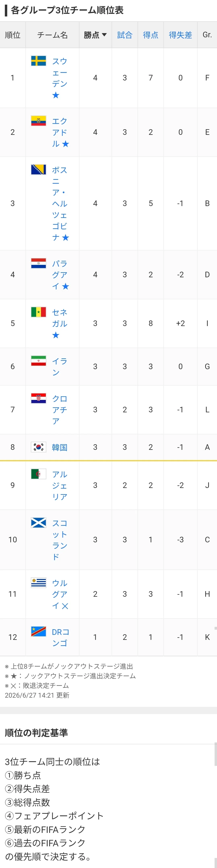Open the ウルグアイ team link

coord(60,594)
